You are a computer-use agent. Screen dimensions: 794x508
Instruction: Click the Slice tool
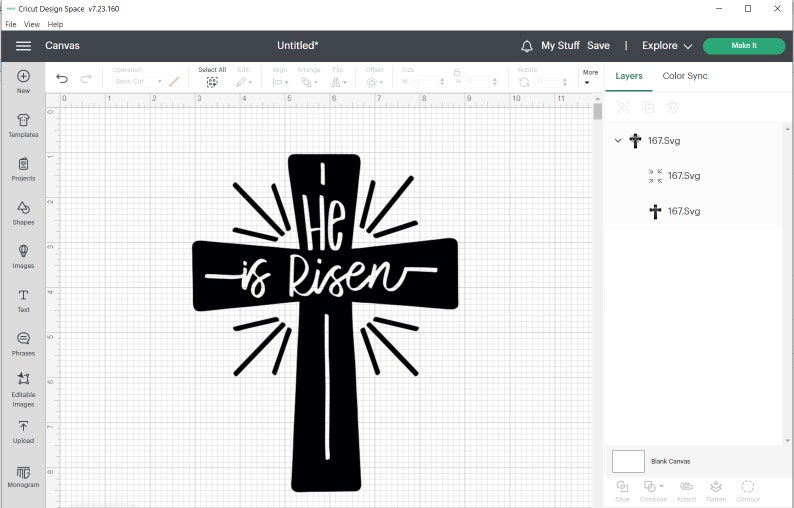click(622, 491)
